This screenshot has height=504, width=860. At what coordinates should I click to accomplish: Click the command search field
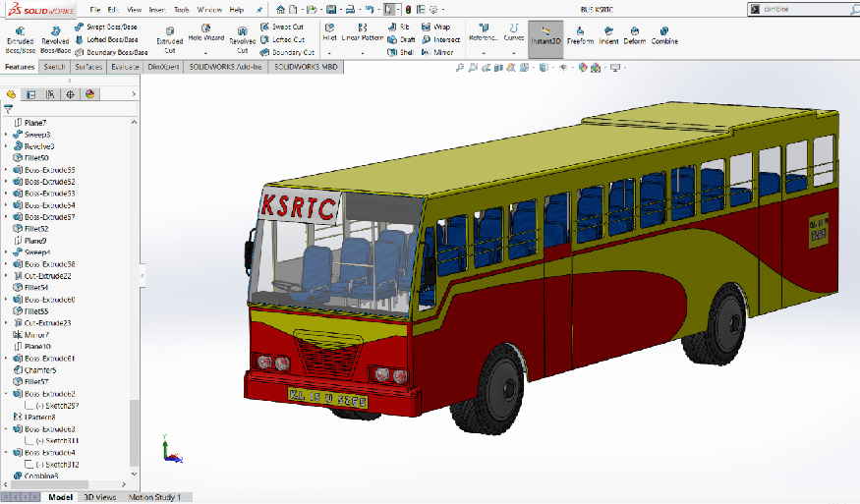pyautogui.click(x=802, y=9)
